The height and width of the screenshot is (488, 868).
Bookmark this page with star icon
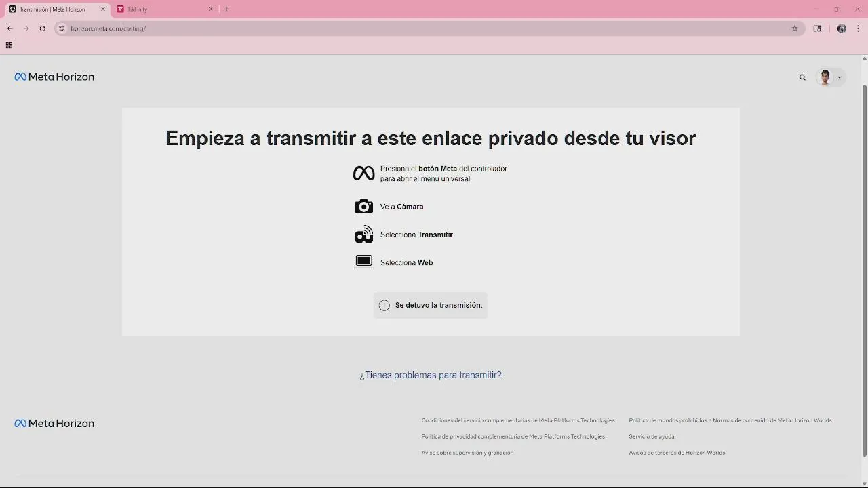[795, 28]
